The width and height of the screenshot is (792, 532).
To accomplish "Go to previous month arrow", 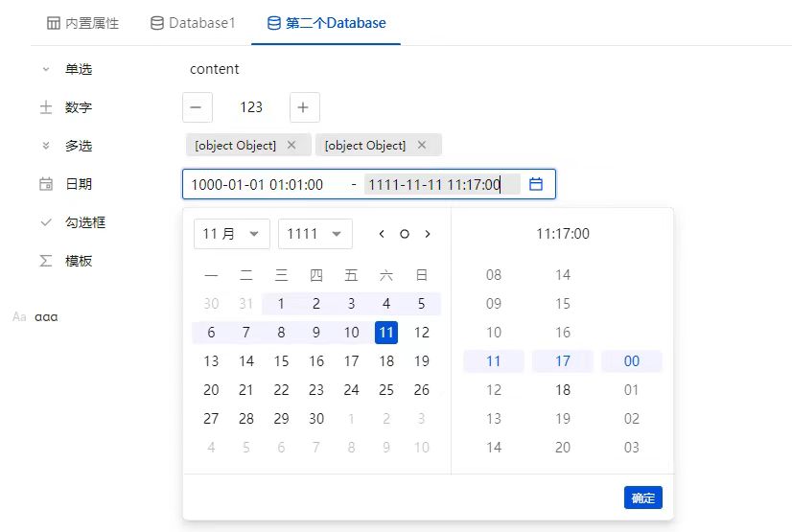I will pyautogui.click(x=382, y=234).
